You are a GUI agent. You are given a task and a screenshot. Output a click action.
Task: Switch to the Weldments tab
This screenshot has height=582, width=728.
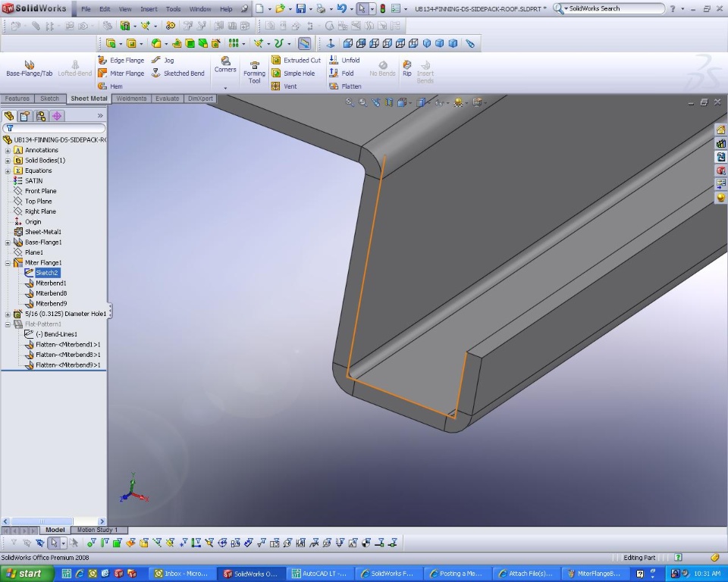pyautogui.click(x=131, y=99)
